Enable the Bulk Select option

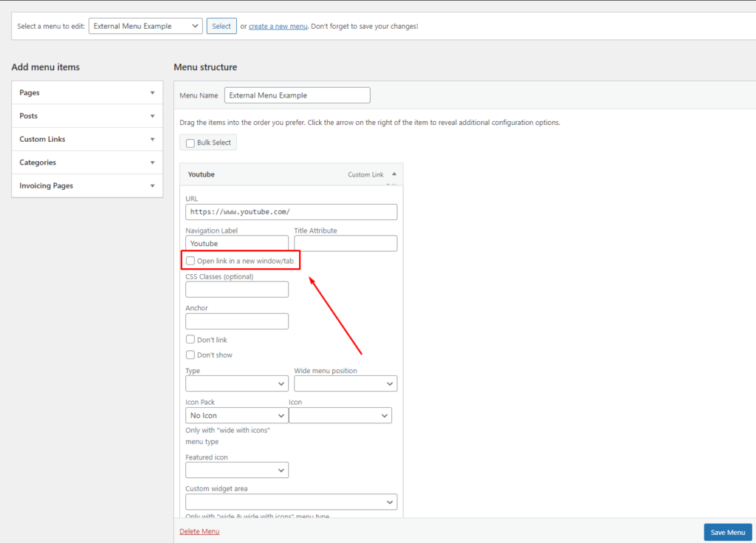pyautogui.click(x=190, y=142)
